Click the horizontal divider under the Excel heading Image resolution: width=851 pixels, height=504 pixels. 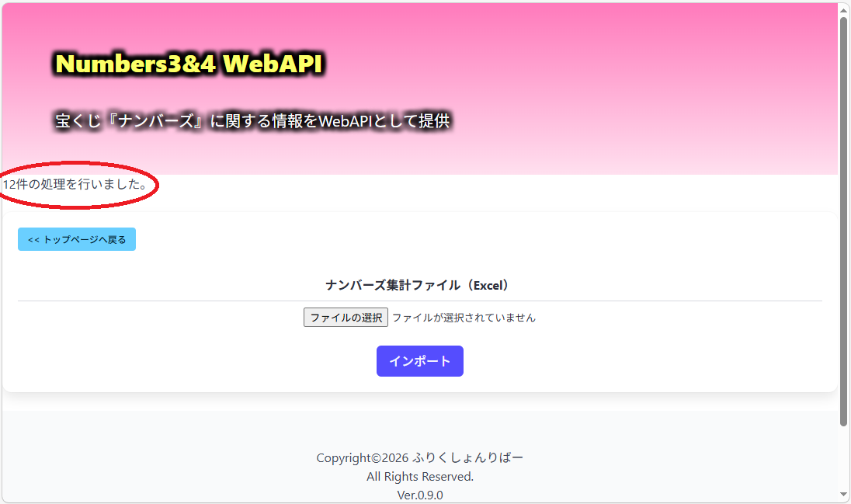[419, 301]
